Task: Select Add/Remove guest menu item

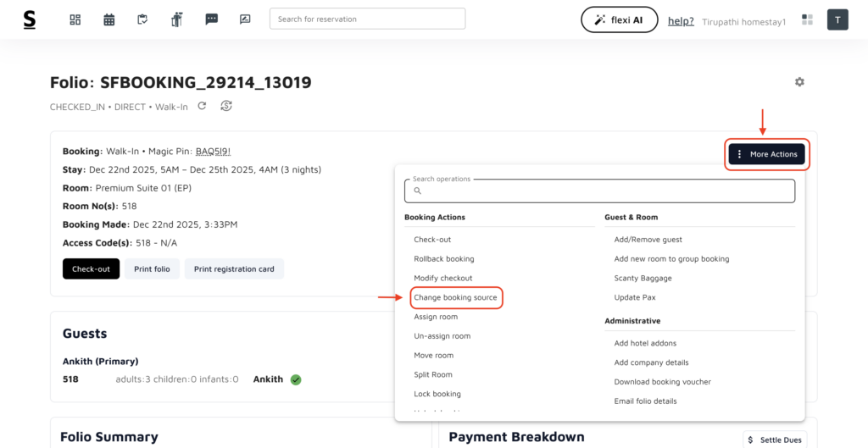Action: [648, 240]
